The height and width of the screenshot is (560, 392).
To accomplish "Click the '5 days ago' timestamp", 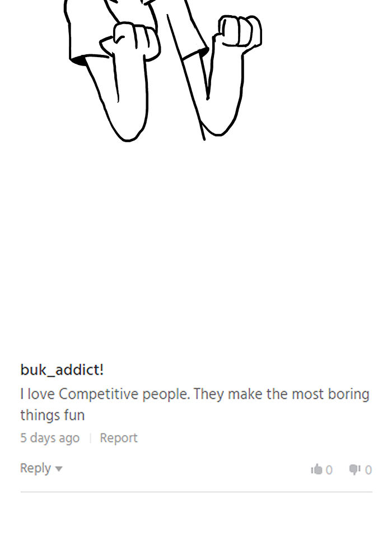I will click(x=50, y=438).
